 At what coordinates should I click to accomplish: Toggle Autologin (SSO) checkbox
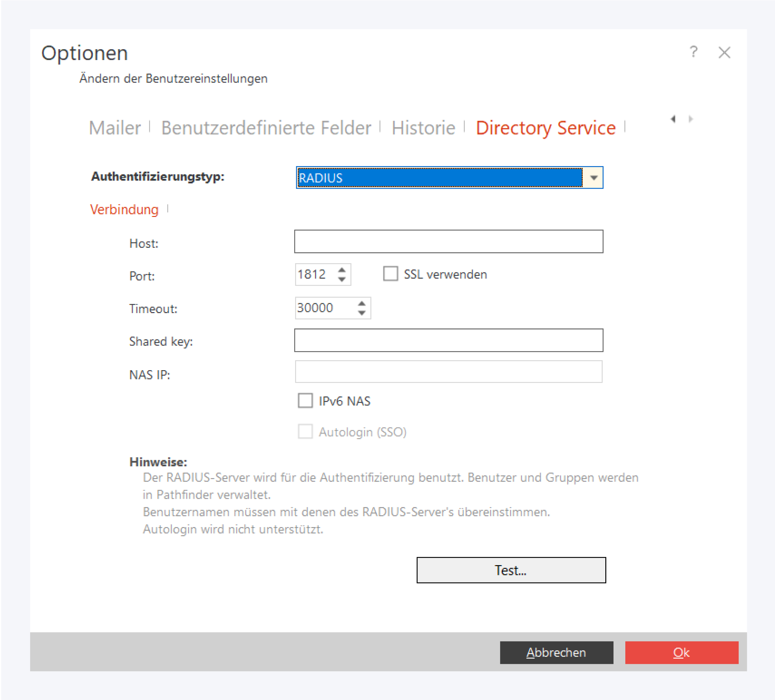(x=305, y=431)
